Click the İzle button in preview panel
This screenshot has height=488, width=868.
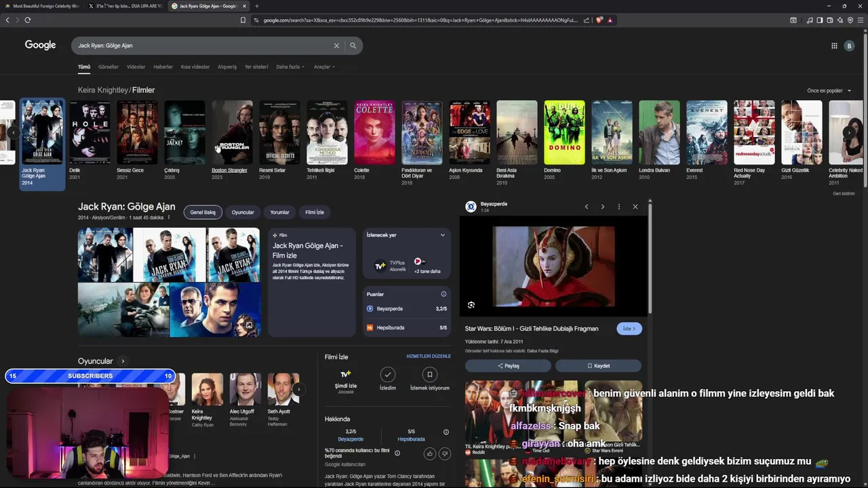tap(629, 329)
